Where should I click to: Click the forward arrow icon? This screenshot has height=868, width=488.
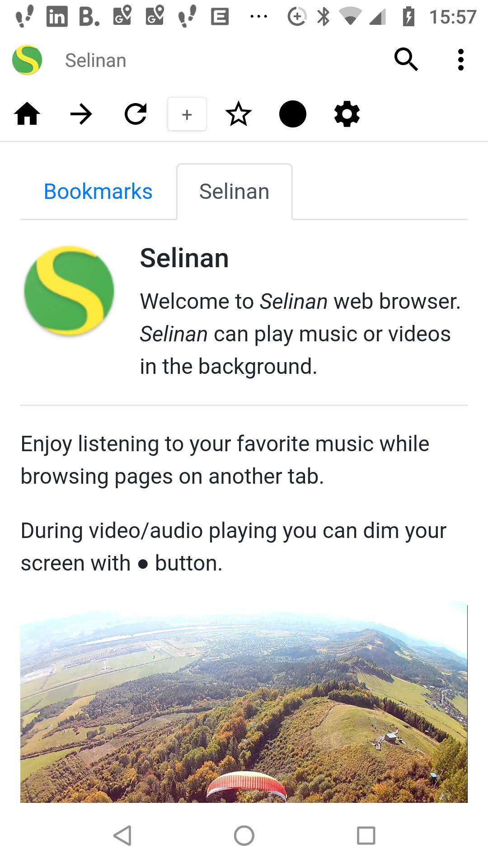pos(81,114)
